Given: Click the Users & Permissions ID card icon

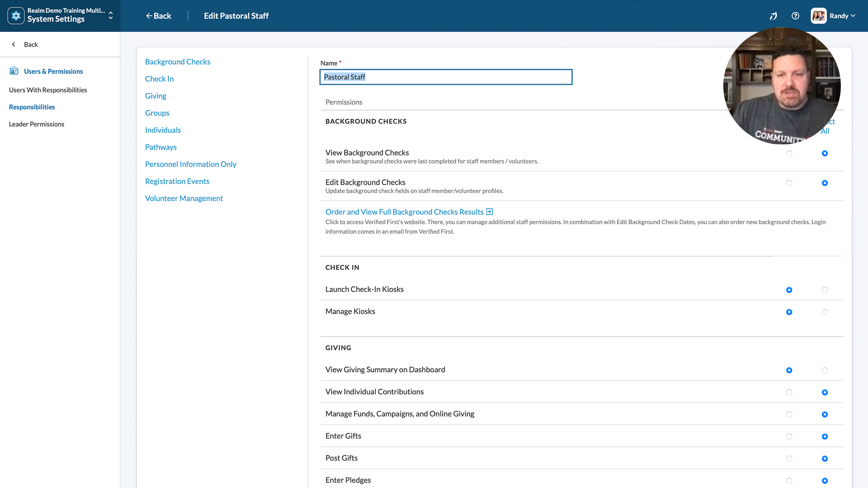Looking at the screenshot, I should 14,71.
